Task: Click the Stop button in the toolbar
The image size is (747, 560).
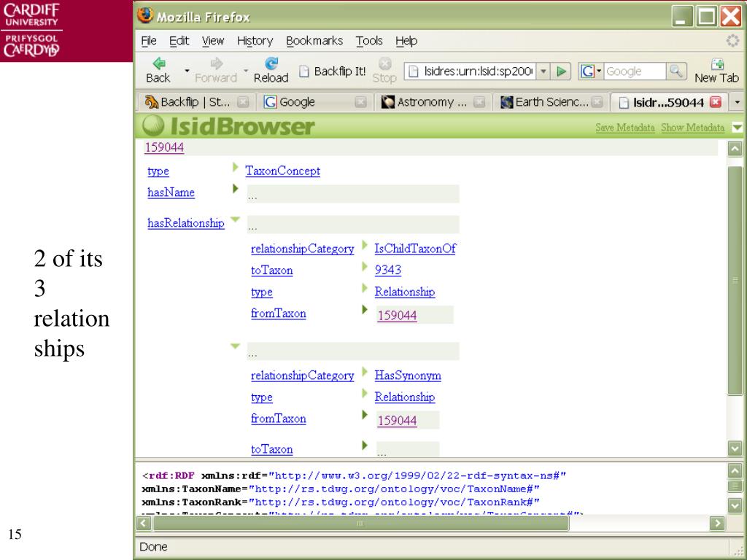Action: click(384, 70)
